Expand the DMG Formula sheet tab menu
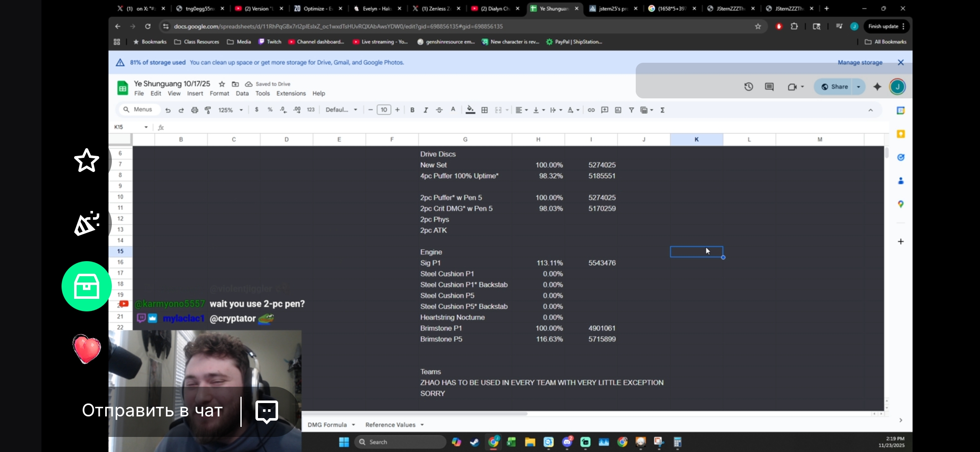The height and width of the screenshot is (452, 980). 353,425
